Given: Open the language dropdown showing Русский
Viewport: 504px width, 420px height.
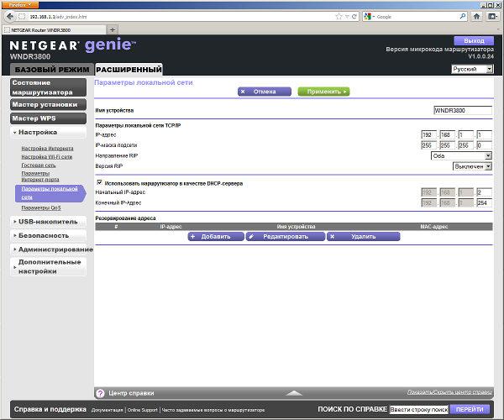Looking at the screenshot, I should 472,69.
